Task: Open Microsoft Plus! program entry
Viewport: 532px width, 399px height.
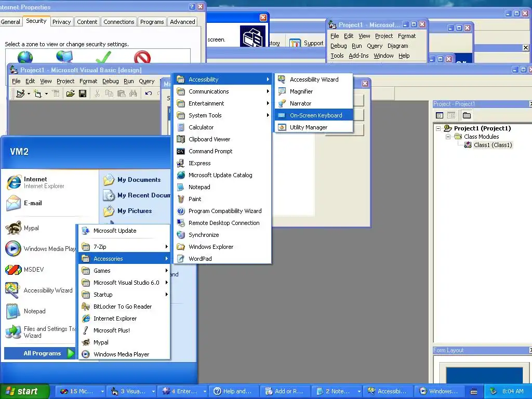Action: 124,330
